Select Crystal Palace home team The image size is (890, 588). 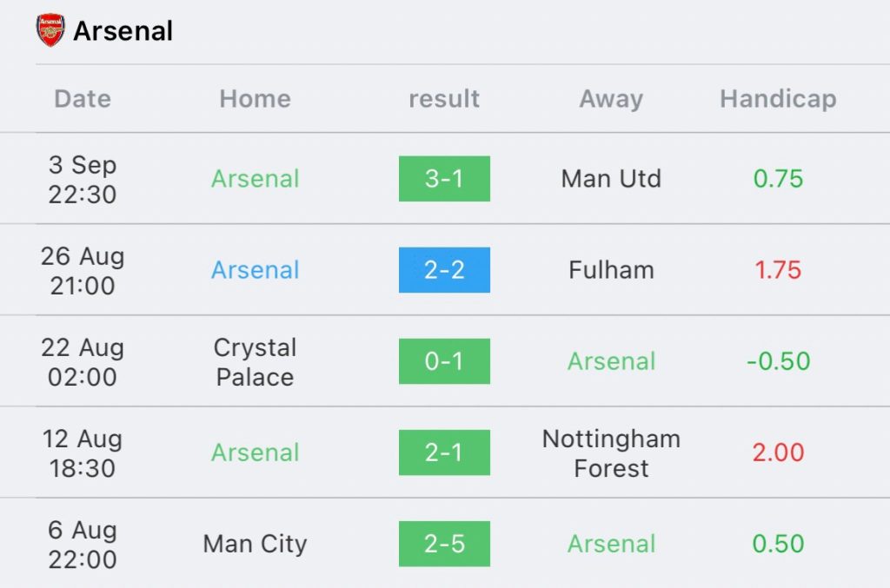click(x=255, y=362)
